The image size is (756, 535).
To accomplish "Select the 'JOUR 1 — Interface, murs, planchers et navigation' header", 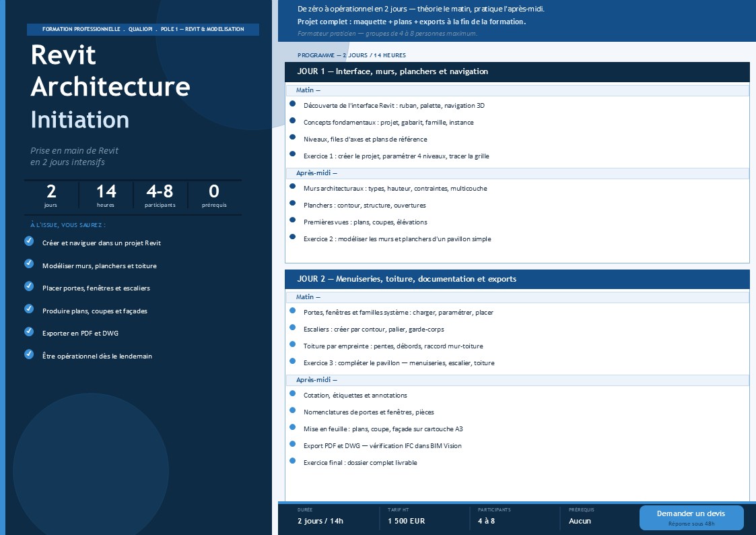I will 517,72.
